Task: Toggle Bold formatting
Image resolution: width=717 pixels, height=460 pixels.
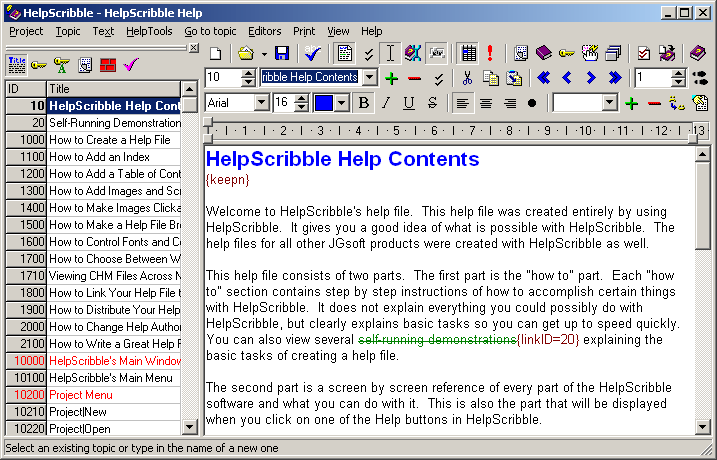Action: point(363,103)
